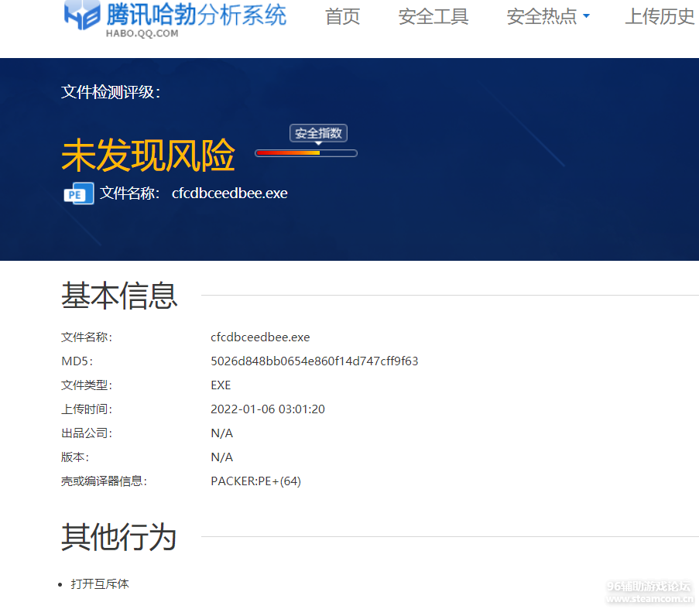Click the file name in the banner
Screen dimensions: 699x616
click(x=229, y=193)
